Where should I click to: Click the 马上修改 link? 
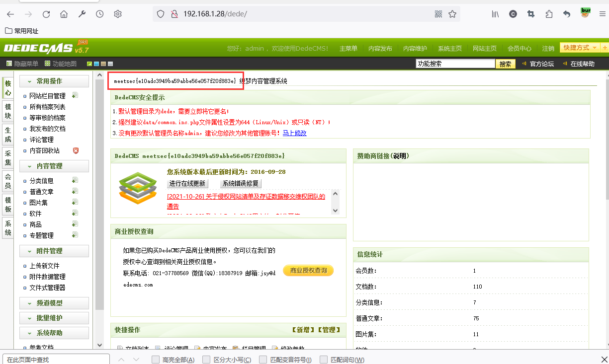pyautogui.click(x=295, y=133)
